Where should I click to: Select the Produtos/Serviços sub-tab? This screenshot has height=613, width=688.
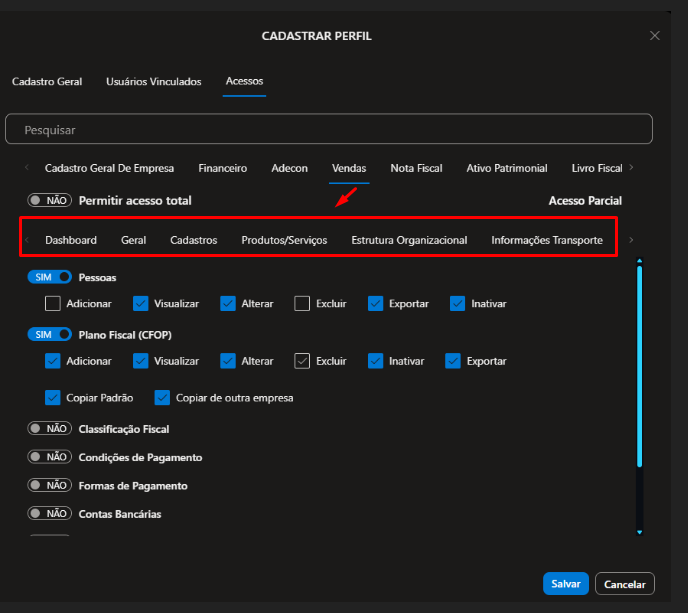coord(284,240)
